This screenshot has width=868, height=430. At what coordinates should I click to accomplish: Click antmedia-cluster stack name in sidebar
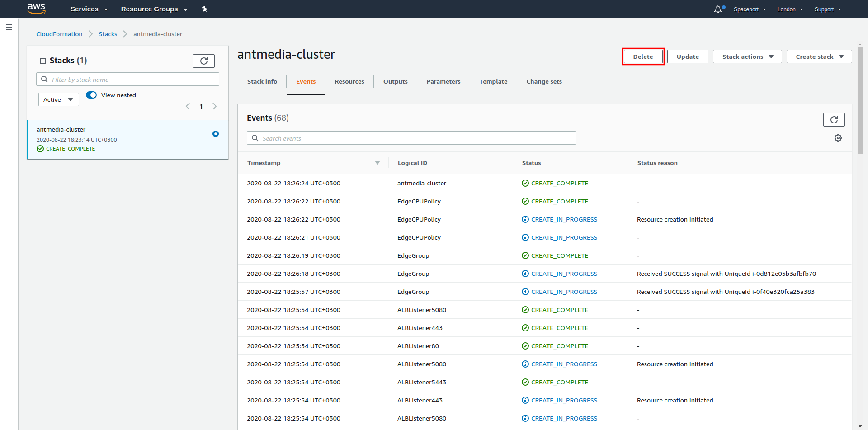(x=61, y=129)
